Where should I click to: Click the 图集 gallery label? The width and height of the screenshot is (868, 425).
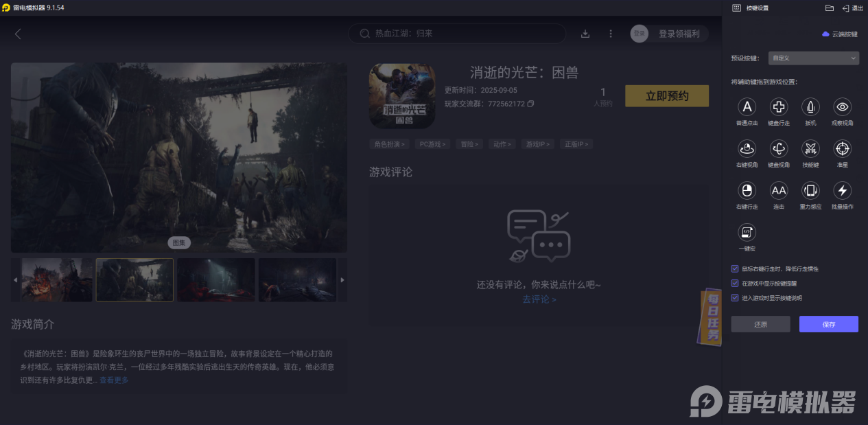[179, 242]
